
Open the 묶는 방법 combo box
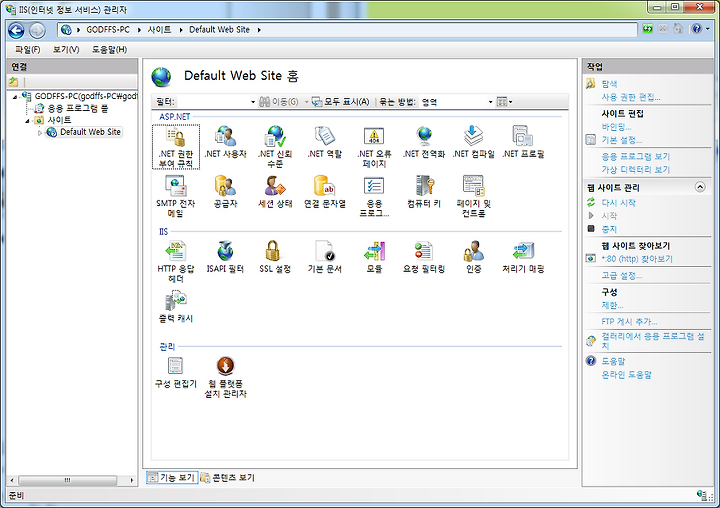[457, 102]
